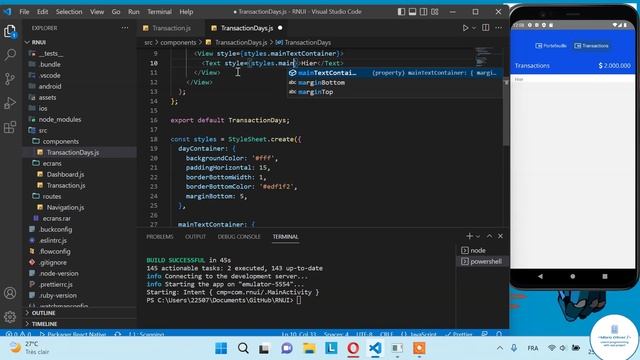
Task: Select marginTop autocomplete suggestion
Action: tap(395, 92)
